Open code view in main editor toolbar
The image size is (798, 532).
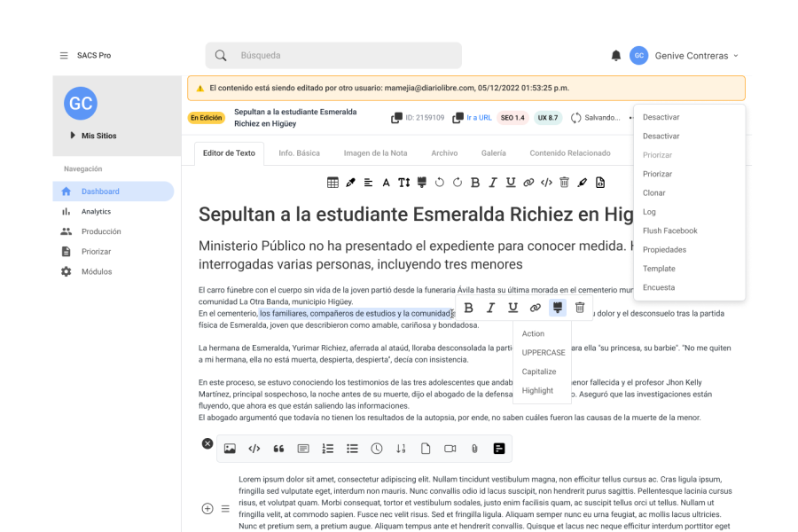click(x=546, y=183)
